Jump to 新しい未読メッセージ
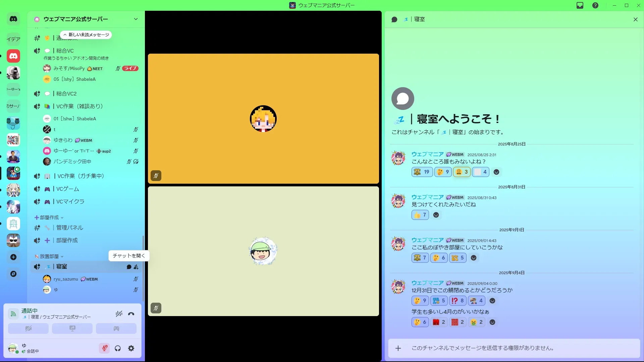 click(86, 35)
